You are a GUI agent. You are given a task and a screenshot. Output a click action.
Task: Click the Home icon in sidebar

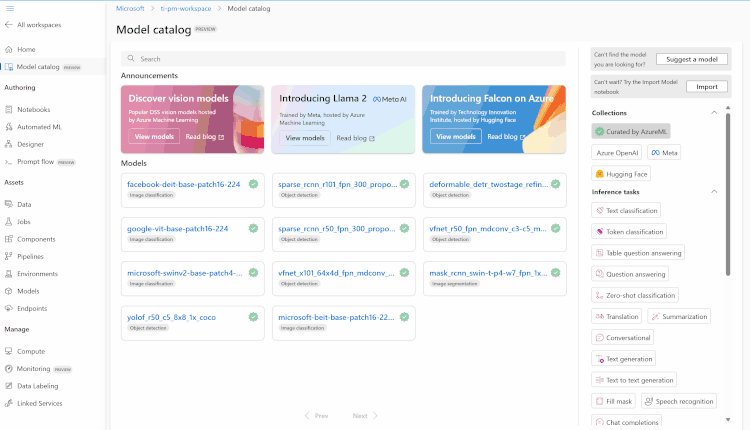pyautogui.click(x=9, y=49)
